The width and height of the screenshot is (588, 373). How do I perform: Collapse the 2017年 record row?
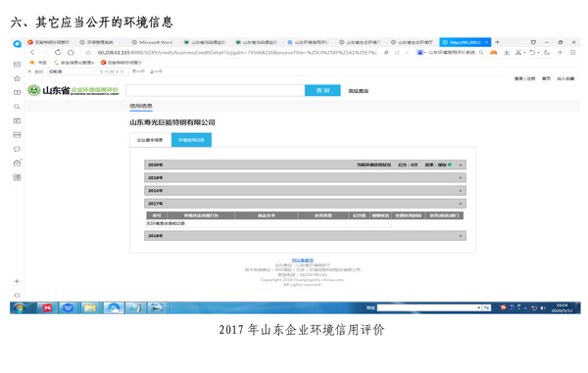coord(305,204)
